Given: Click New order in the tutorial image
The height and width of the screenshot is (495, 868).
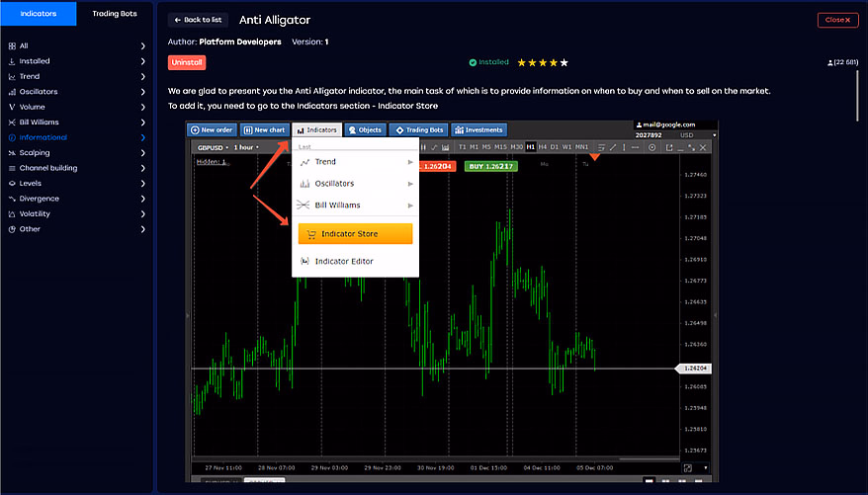Looking at the screenshot, I should [212, 130].
